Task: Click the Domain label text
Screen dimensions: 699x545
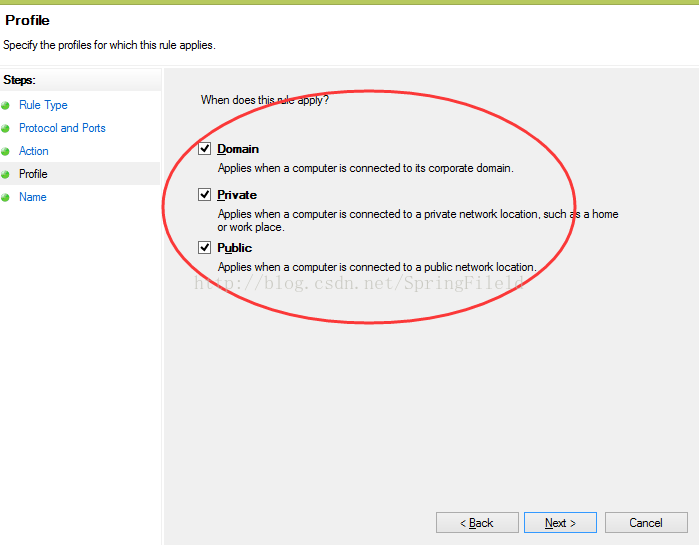Action: (238, 149)
